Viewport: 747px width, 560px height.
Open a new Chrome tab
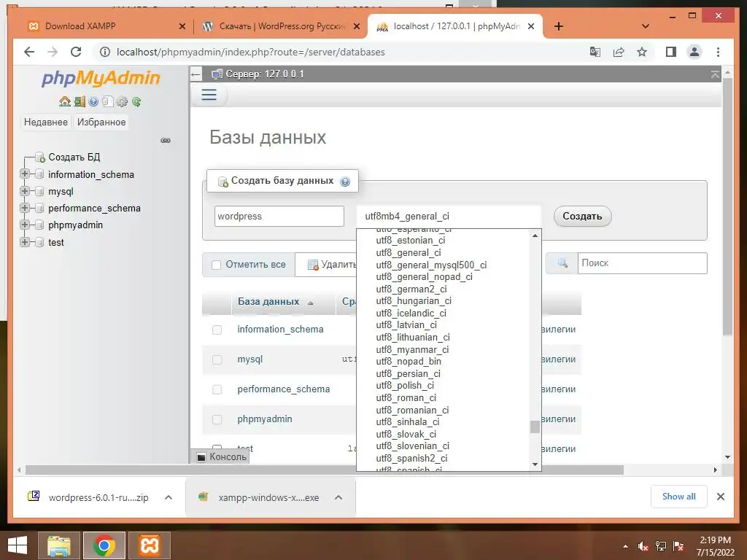click(x=559, y=26)
